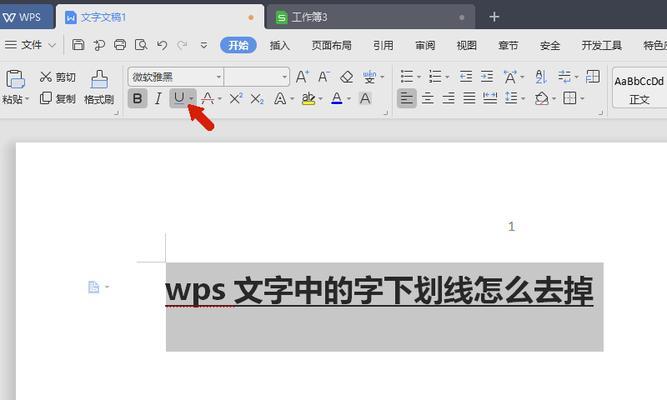The image size is (667, 400).
Task: Open the borders dropdown
Action: coord(582,99)
